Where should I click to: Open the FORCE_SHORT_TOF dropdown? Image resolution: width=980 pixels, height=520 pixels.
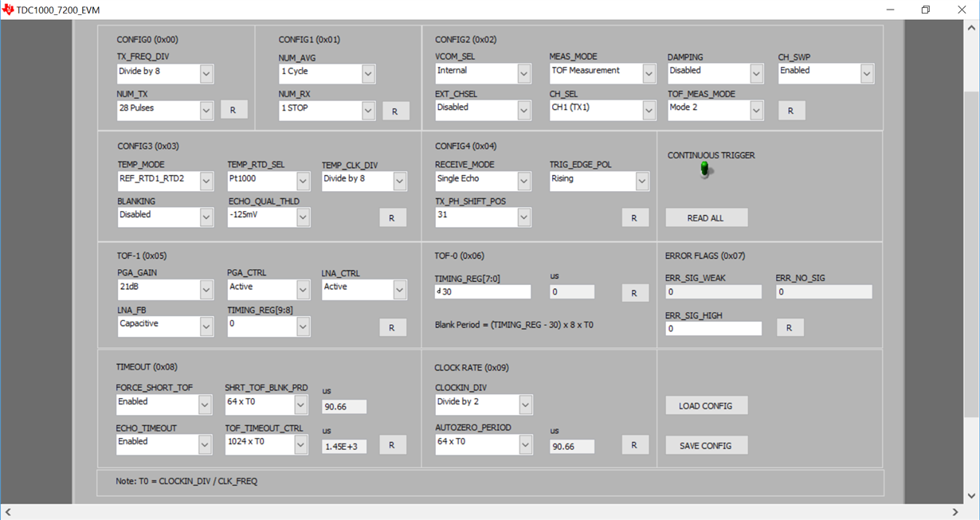click(x=164, y=404)
